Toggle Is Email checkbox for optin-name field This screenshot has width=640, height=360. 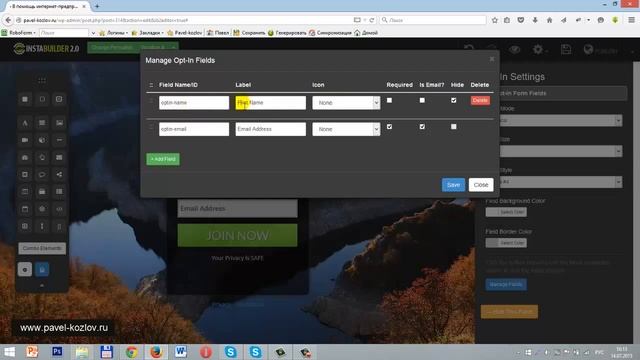click(422, 100)
